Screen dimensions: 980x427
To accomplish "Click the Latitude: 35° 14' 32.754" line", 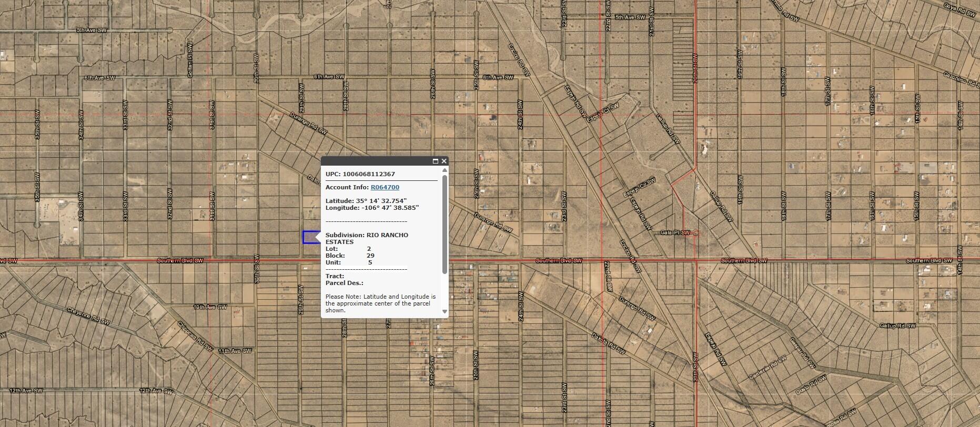I will coord(366,201).
